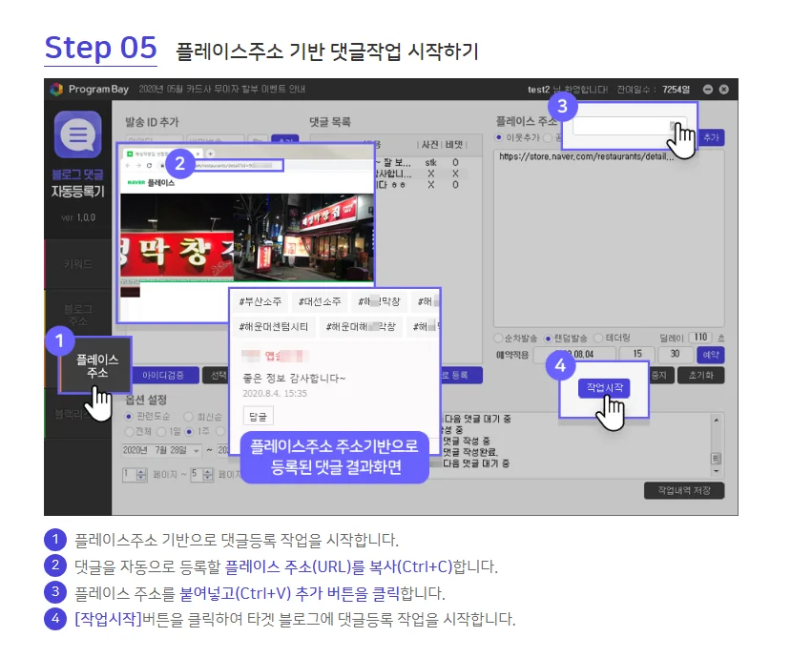Click the log panel scrollbar thumb
The width and height of the screenshot is (812, 658).
717,458
